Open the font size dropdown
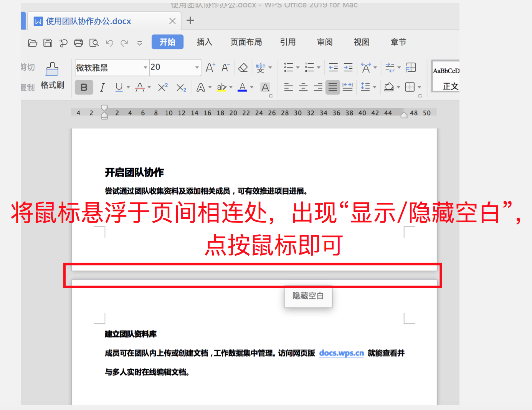This screenshot has height=410, width=532. coord(197,67)
